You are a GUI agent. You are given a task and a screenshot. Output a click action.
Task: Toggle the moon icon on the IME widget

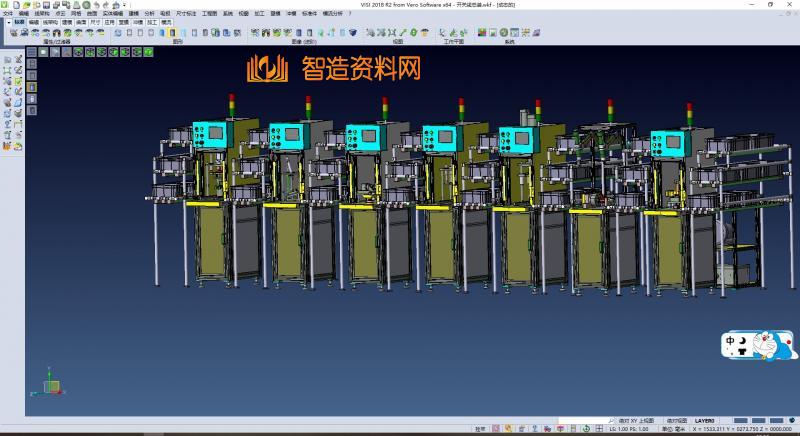[x=744, y=341]
